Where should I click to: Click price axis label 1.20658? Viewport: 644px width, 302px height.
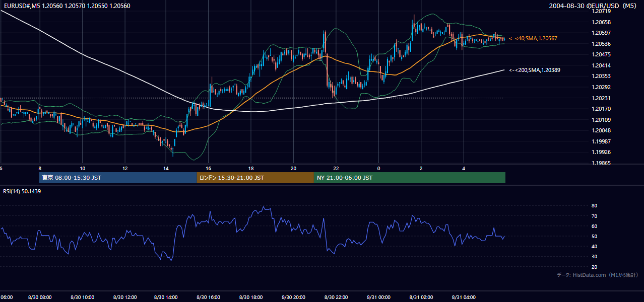tap(601, 22)
